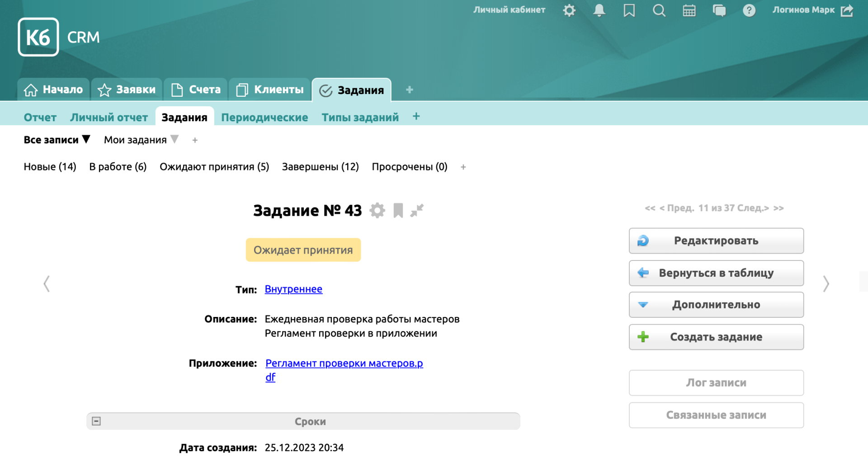Collapse the Сроки section
The width and height of the screenshot is (868, 463).
(x=96, y=421)
